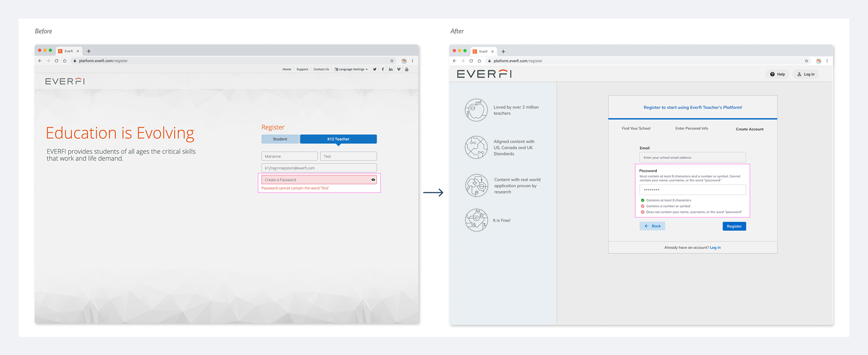Click the last name field containing Test
Image resolution: width=868 pixels, height=355 pixels.
349,156
